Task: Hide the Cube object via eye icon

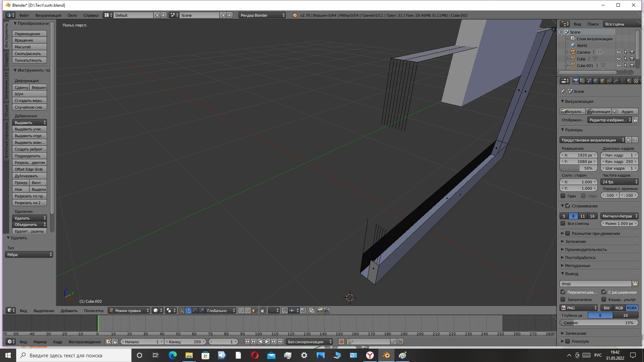Action: [x=619, y=59]
